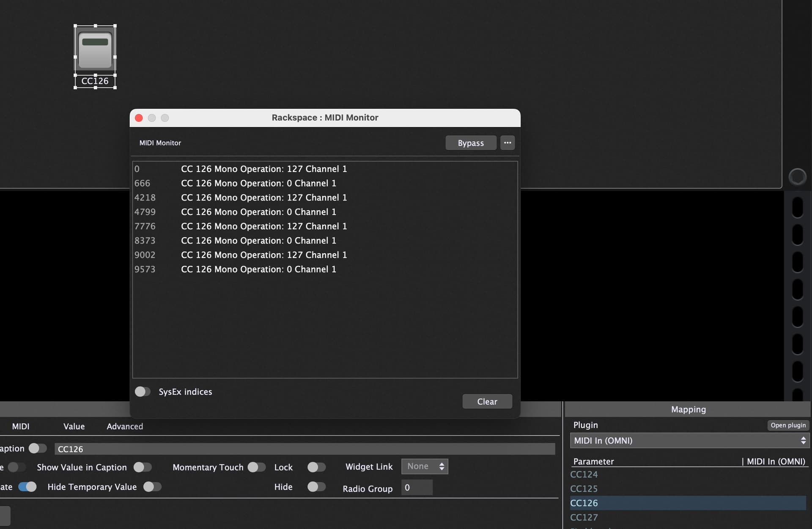Image resolution: width=812 pixels, height=529 pixels.
Task: Close the MIDI Monitor window
Action: tap(139, 118)
